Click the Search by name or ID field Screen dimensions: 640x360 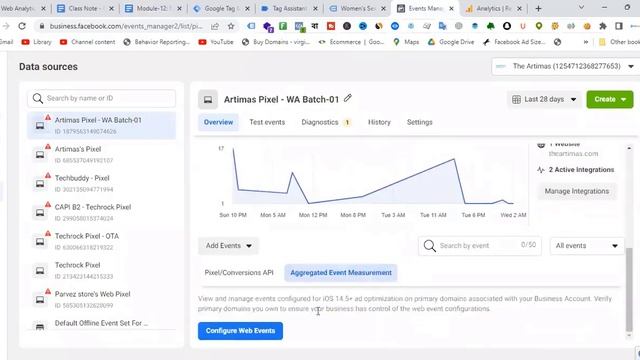pyautogui.click(x=102, y=98)
